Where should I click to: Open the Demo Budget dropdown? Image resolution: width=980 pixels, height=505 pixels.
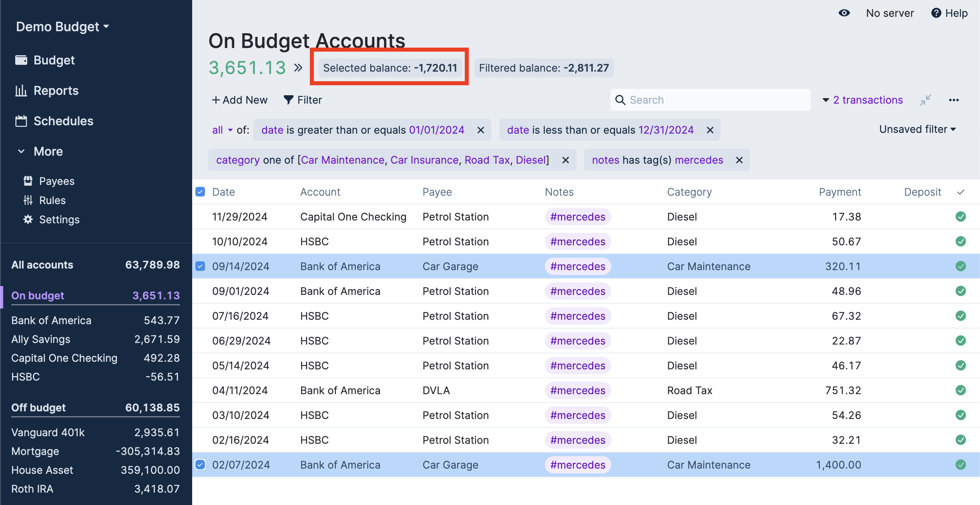click(x=62, y=27)
